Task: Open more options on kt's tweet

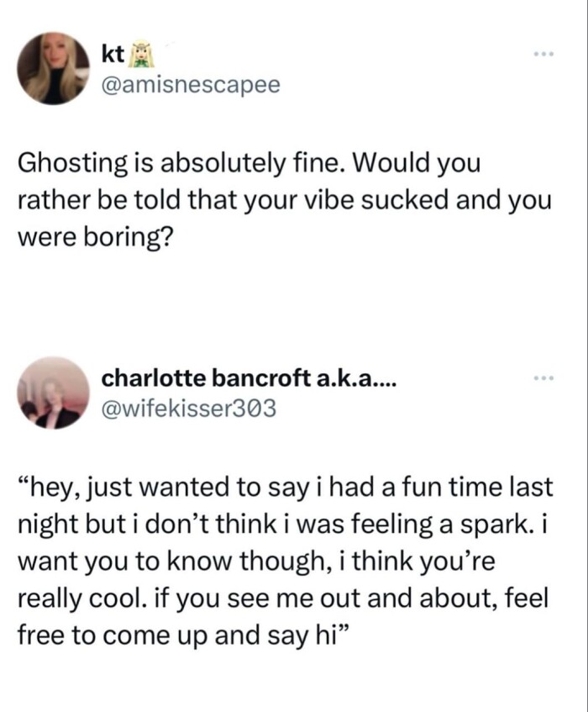Action: click(546, 55)
